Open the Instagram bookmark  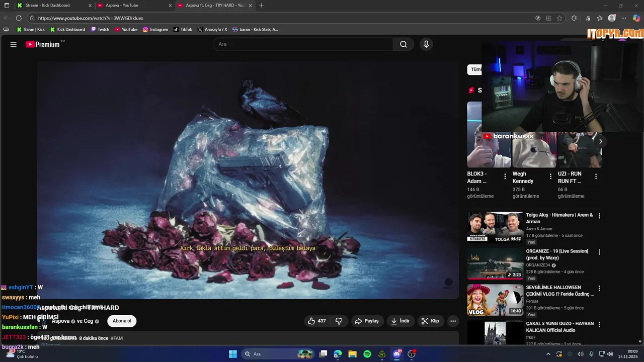click(x=155, y=29)
